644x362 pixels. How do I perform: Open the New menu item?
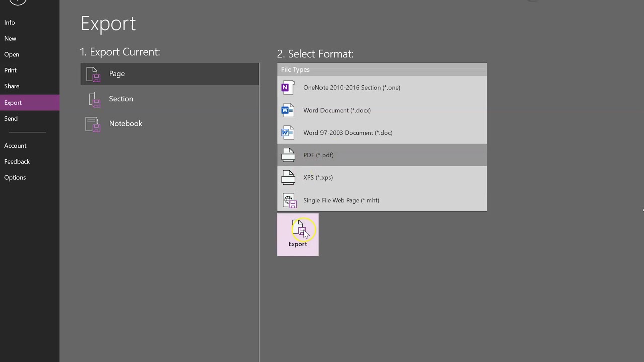point(30,38)
